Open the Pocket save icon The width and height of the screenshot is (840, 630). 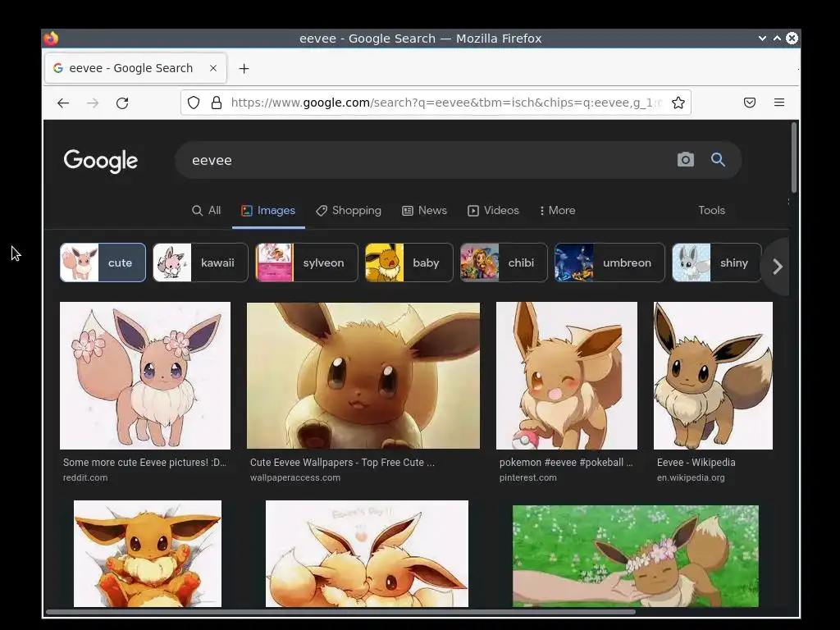750,103
